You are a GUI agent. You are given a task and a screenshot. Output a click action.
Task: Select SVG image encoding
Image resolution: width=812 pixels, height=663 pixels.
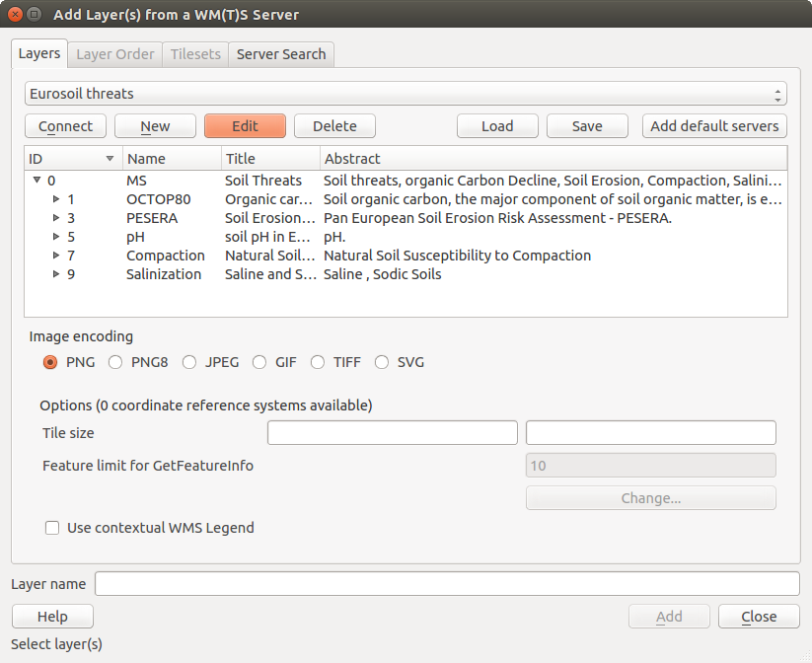(382, 362)
